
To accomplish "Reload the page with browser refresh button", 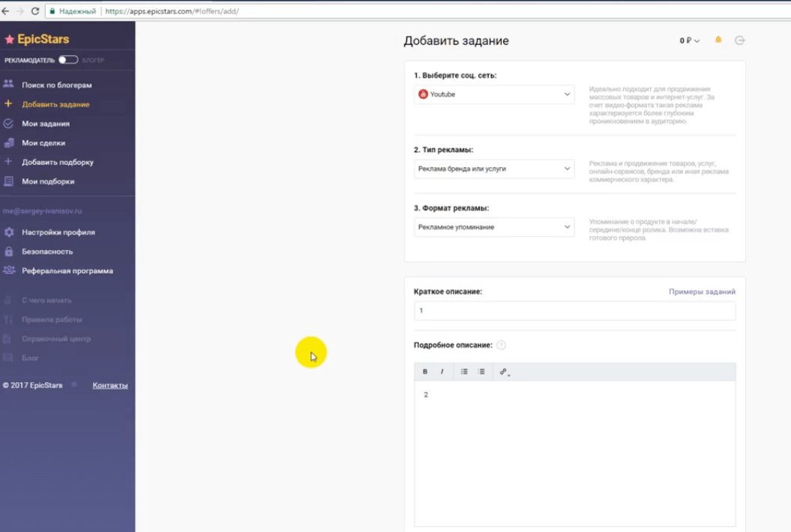I will (35, 11).
